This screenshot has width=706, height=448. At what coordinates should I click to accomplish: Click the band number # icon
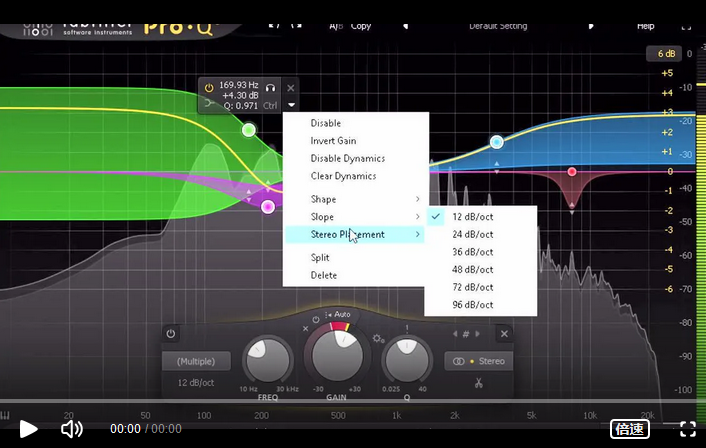(466, 334)
